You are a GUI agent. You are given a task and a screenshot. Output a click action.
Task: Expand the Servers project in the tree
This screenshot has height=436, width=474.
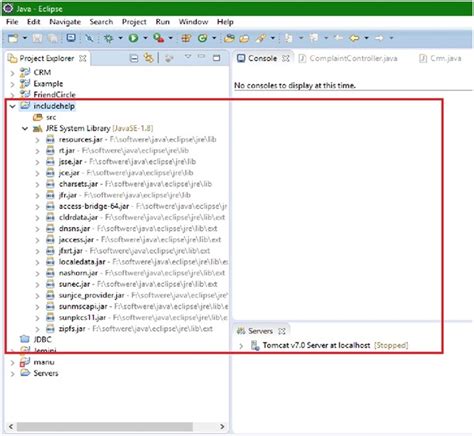coord(12,374)
